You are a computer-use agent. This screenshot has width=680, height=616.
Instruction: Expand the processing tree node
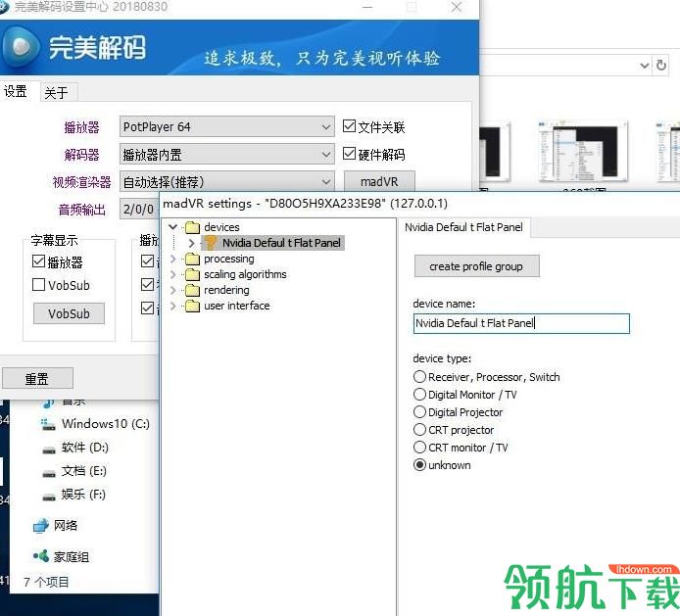(173, 259)
